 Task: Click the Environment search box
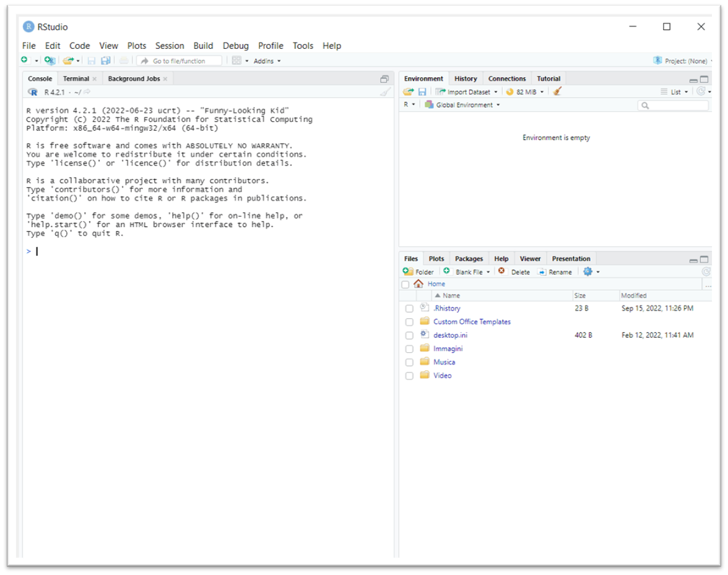click(x=673, y=105)
